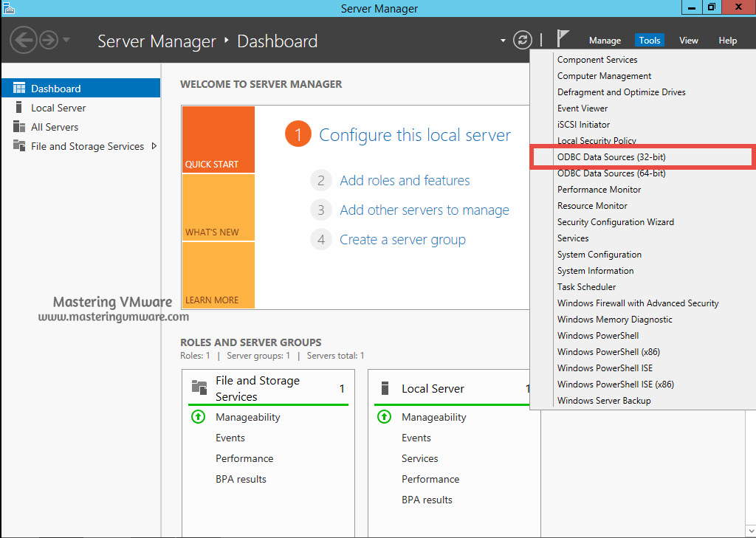The height and width of the screenshot is (538, 756).
Task: Open Performance in Local Server tile
Action: tap(430, 479)
